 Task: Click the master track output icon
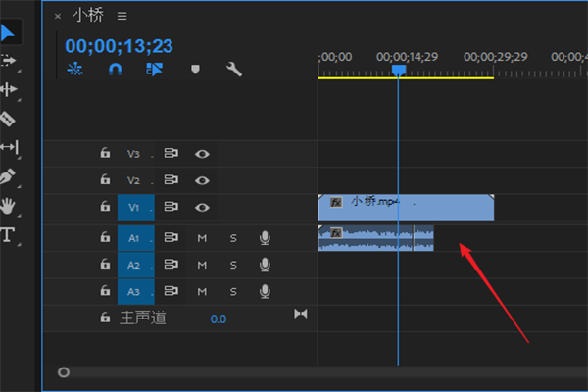(301, 314)
